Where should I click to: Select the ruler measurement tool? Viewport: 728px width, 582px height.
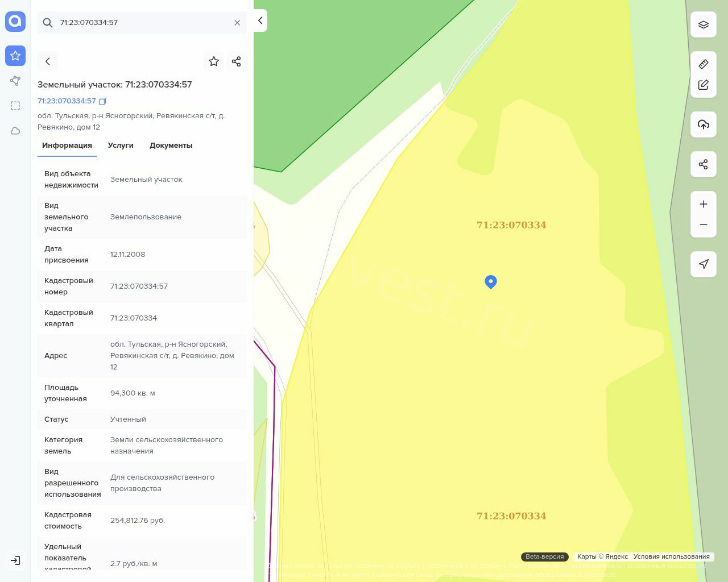click(x=704, y=64)
